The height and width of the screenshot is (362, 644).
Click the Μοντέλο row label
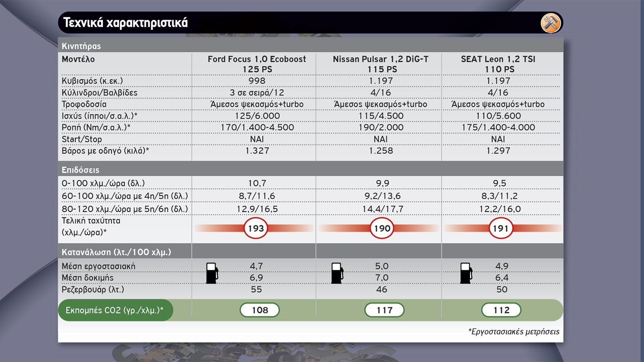coord(78,59)
